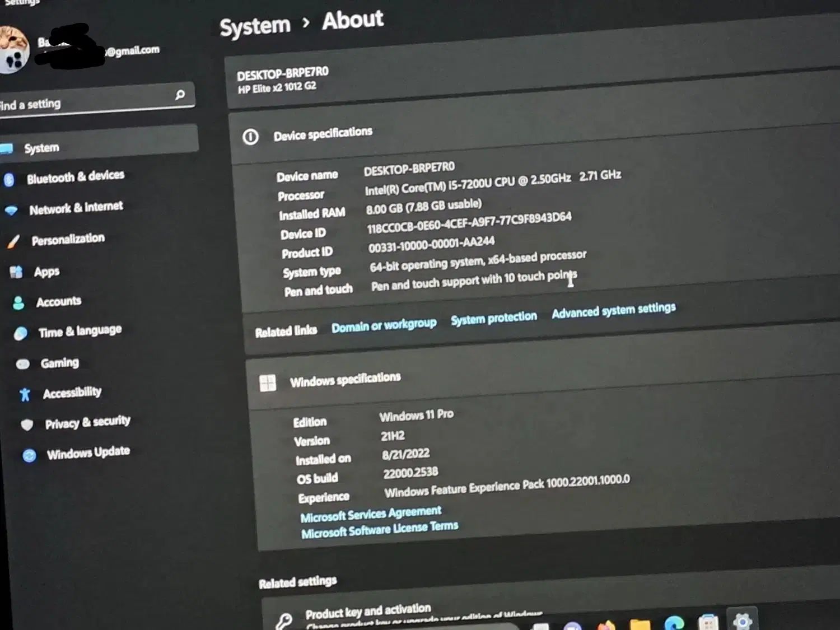Go back to System in breadcrumb
The width and height of the screenshot is (840, 630).
(255, 26)
